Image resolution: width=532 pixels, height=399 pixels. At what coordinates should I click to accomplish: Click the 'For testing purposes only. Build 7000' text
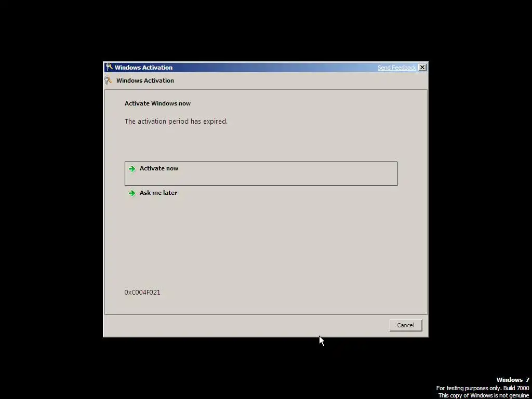[483, 388]
